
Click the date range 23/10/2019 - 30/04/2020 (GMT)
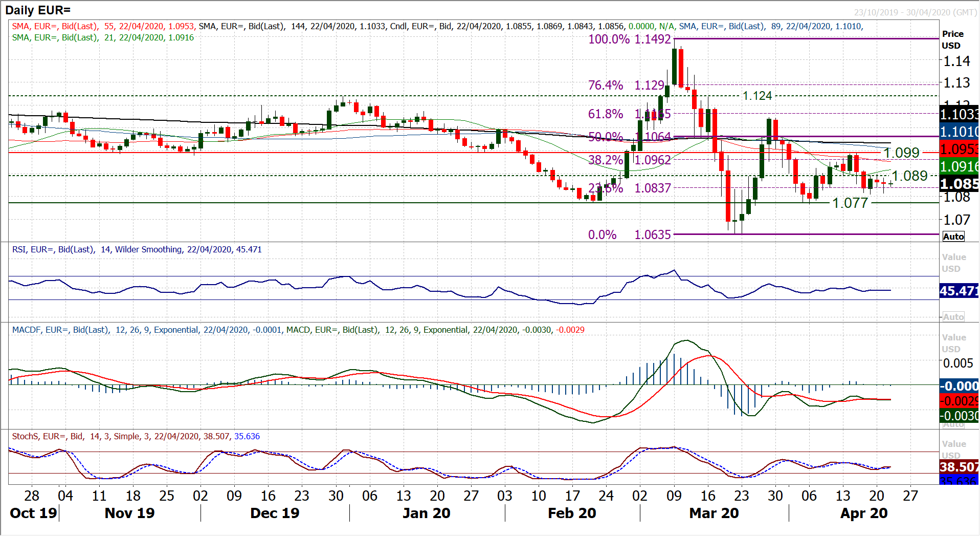915,12
